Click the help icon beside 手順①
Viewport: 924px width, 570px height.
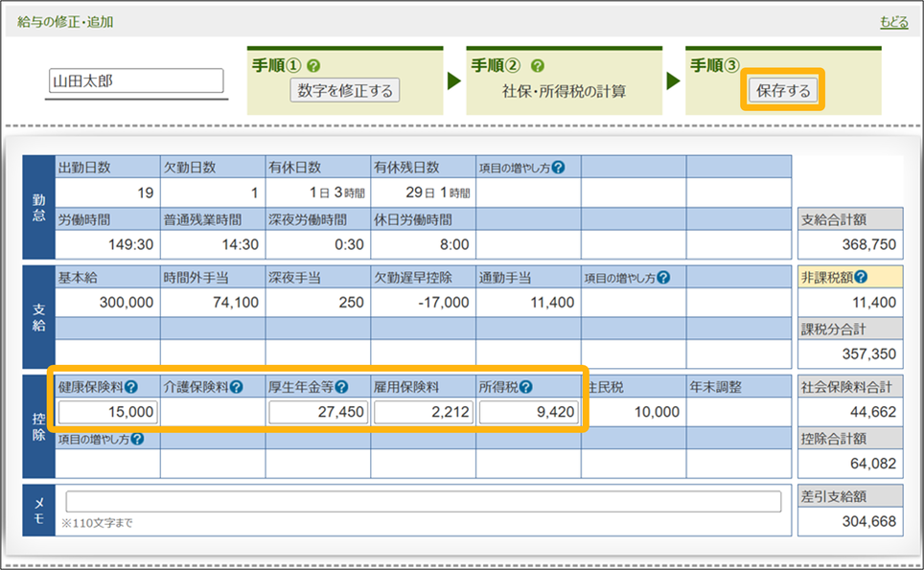pyautogui.click(x=313, y=66)
